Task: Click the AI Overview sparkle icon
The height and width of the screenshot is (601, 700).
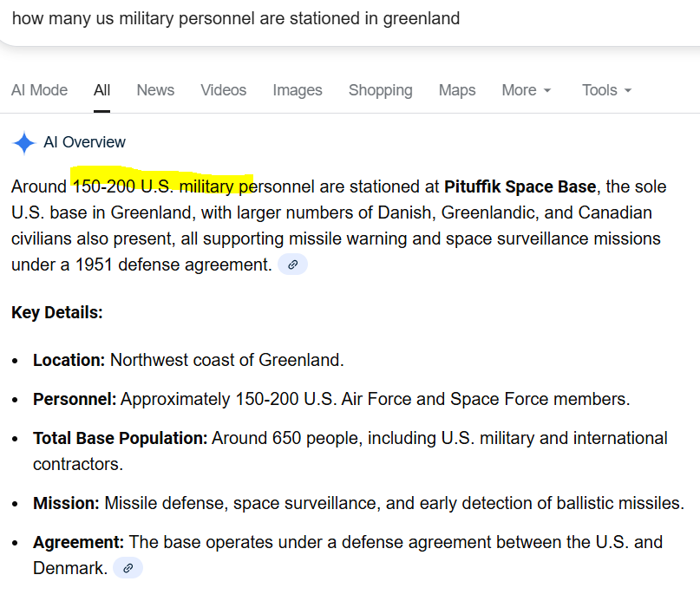Action: [x=24, y=143]
